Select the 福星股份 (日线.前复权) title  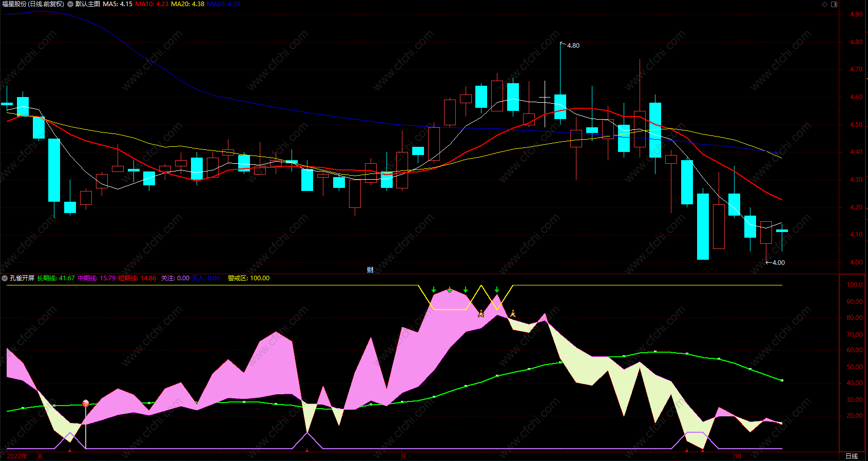33,4
